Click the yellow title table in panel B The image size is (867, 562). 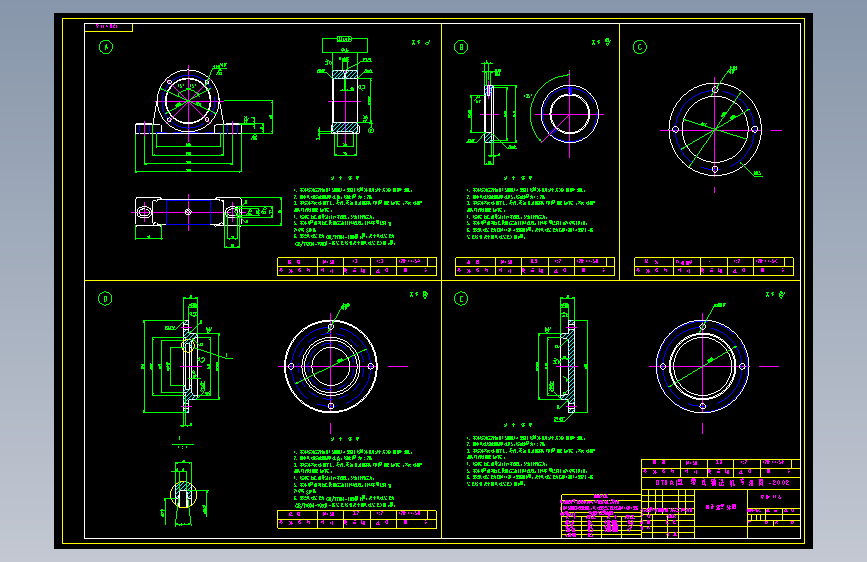[535, 267]
